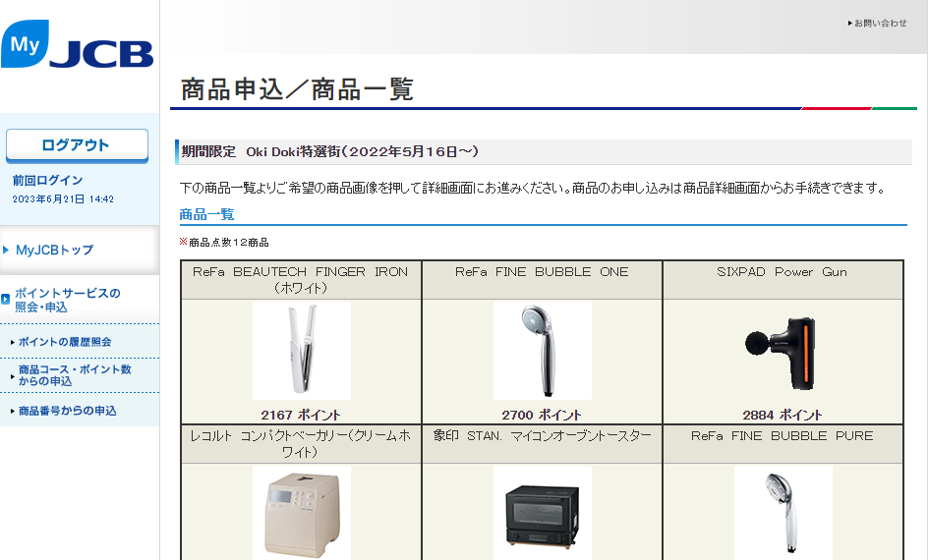Open ReFa FINE BUBBLE ONE shower head image
This screenshot has width=928, height=560.
point(542,351)
